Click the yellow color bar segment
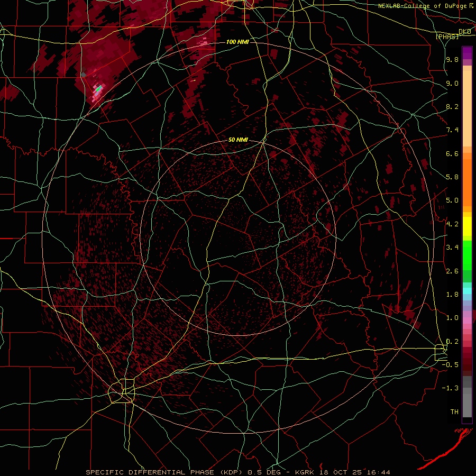 coord(467,226)
